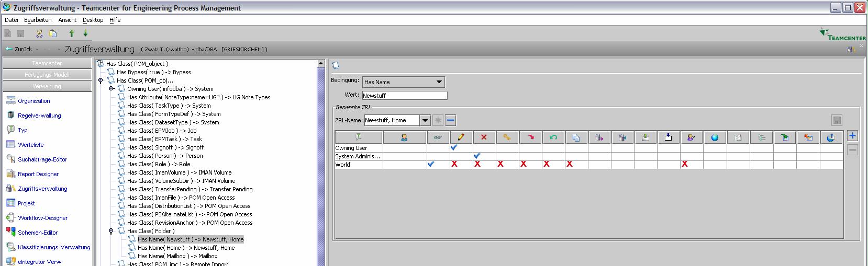
Task: Switch to the Teamcenter sidebar section
Action: (47, 63)
